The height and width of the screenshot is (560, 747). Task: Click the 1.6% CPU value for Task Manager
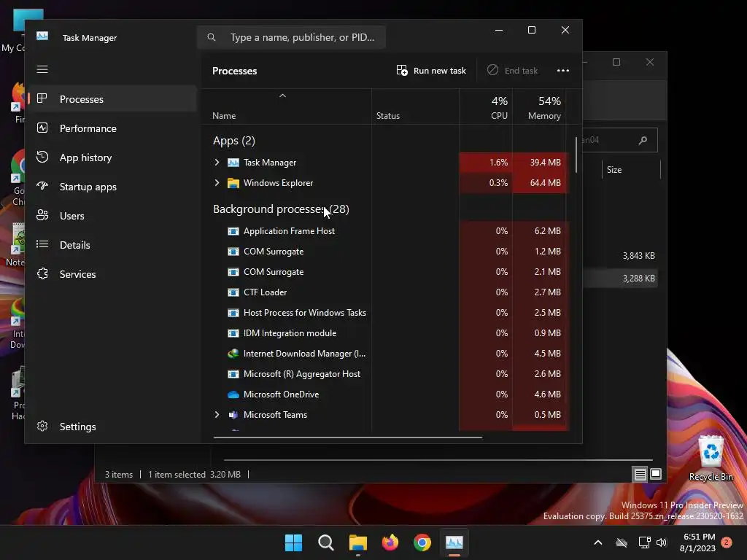498,163
